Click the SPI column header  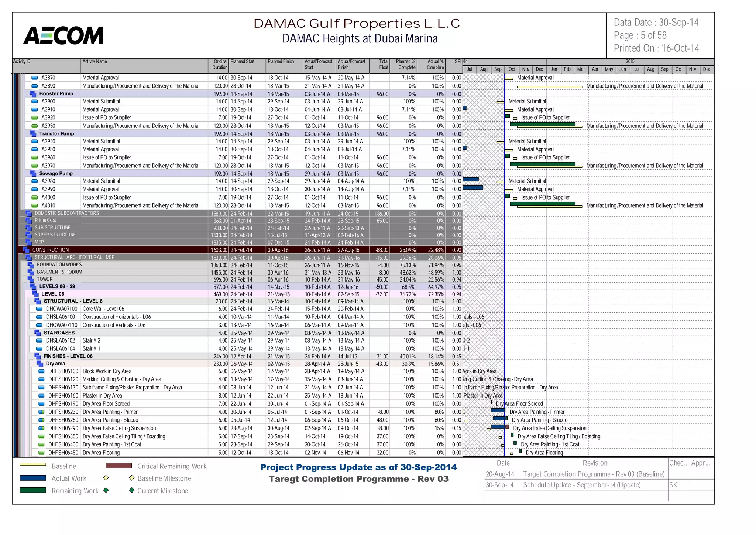point(454,66)
